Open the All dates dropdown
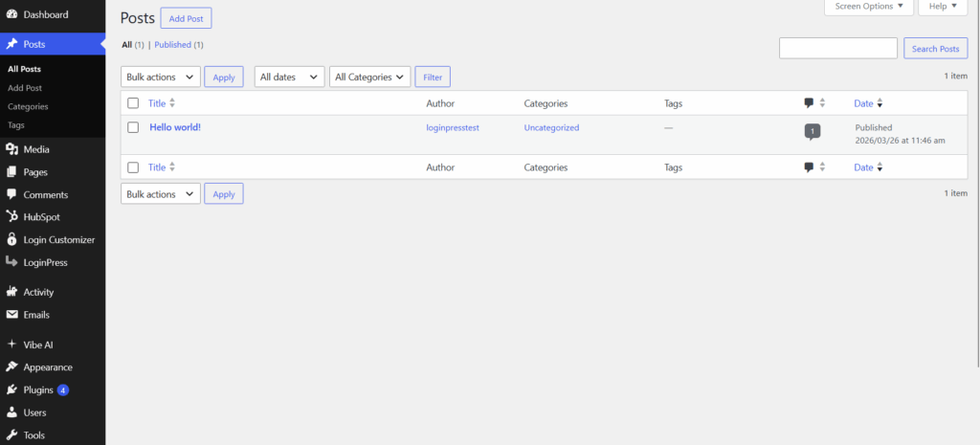980x445 pixels. coord(289,77)
